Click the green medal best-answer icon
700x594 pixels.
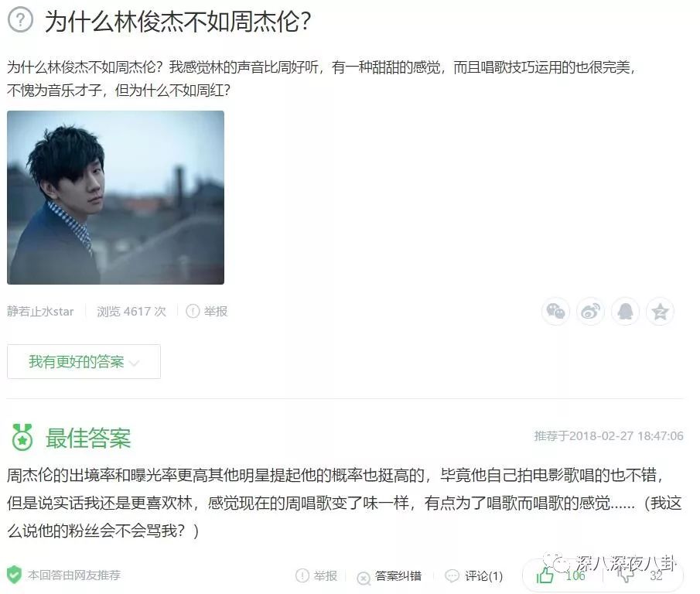[22, 437]
